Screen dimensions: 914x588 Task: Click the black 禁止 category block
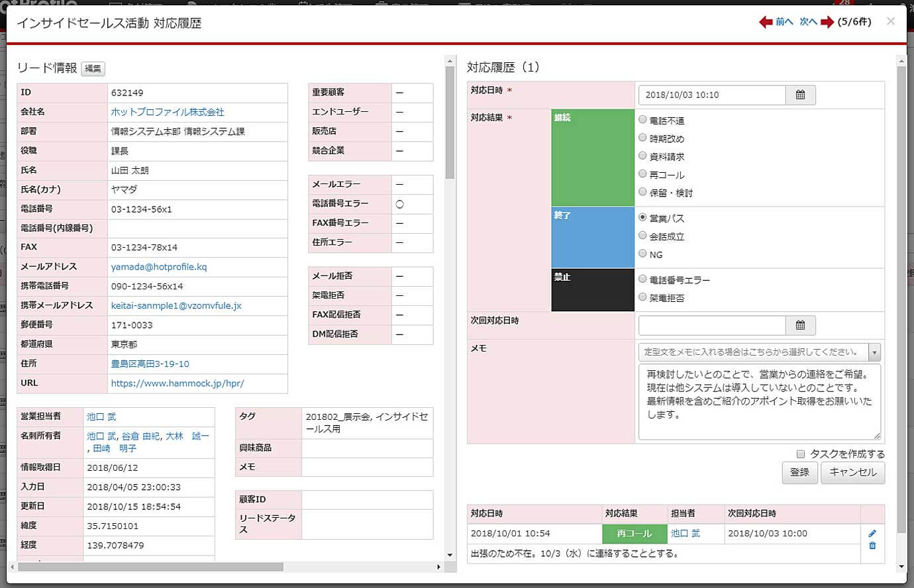(593, 289)
